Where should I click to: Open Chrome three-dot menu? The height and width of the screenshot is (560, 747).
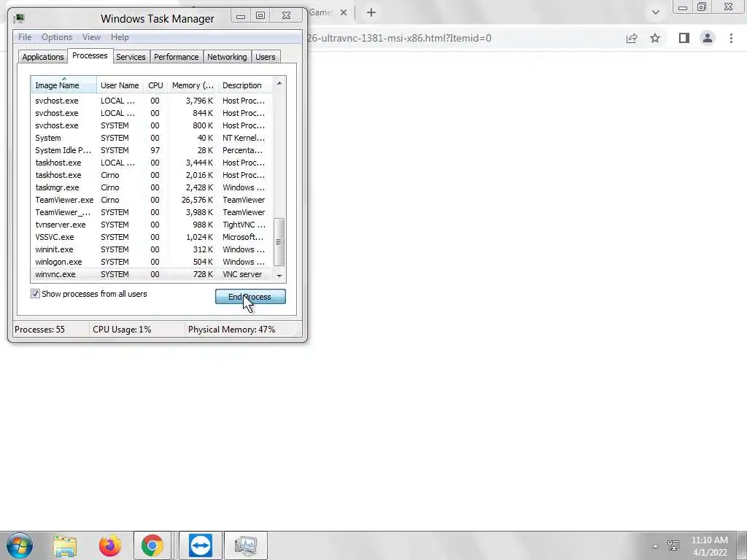(x=731, y=38)
